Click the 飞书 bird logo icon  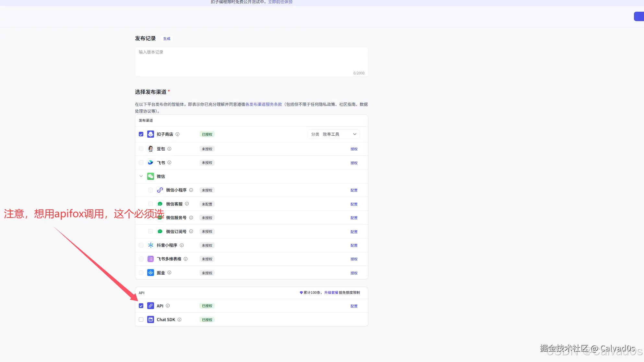pyautogui.click(x=150, y=163)
